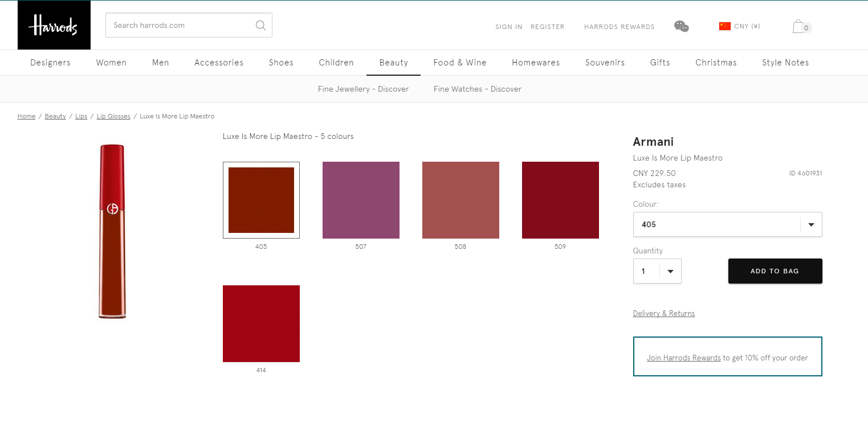The height and width of the screenshot is (443, 868).
Task: Open the shopping bag icon
Action: [801, 27]
